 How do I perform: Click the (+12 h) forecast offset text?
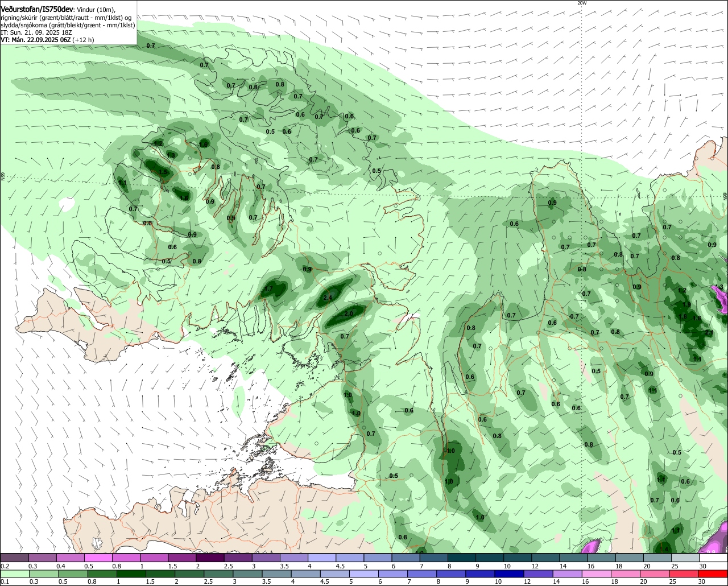(83, 40)
